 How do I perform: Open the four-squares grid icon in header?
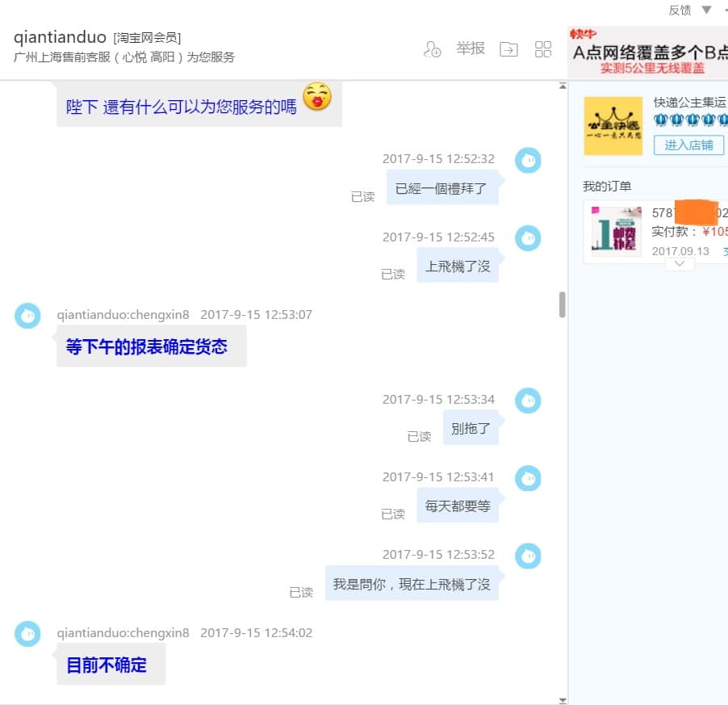(542, 48)
